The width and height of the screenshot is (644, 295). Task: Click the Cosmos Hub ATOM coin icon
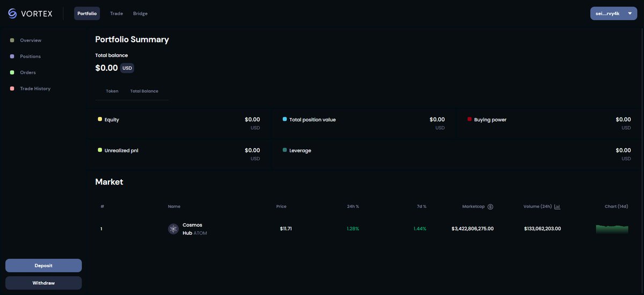coord(173,229)
